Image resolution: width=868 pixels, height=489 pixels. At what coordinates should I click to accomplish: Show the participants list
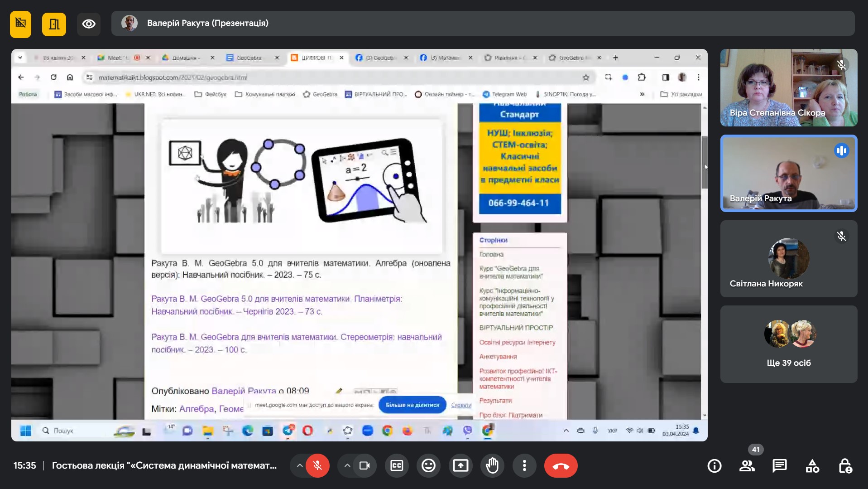[747, 466]
